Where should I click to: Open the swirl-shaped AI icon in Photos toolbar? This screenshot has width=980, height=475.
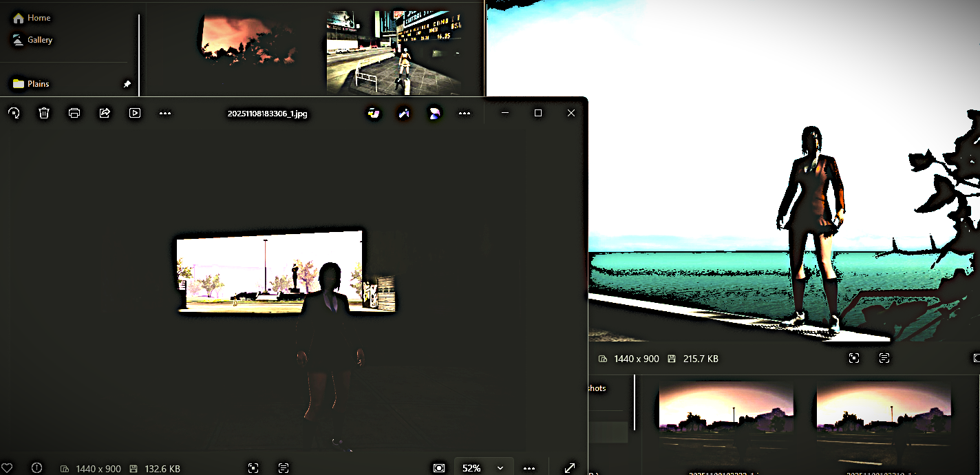[434, 113]
